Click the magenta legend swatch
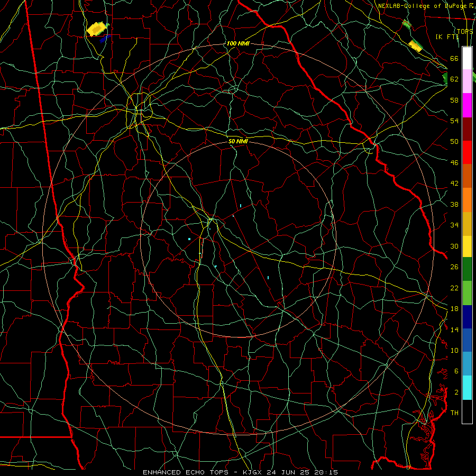 click(x=467, y=105)
